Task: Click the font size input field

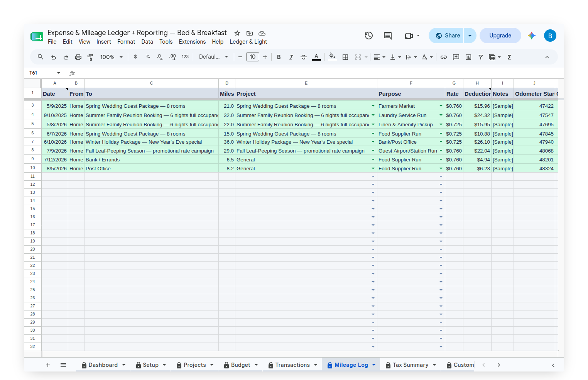Action: tap(253, 57)
